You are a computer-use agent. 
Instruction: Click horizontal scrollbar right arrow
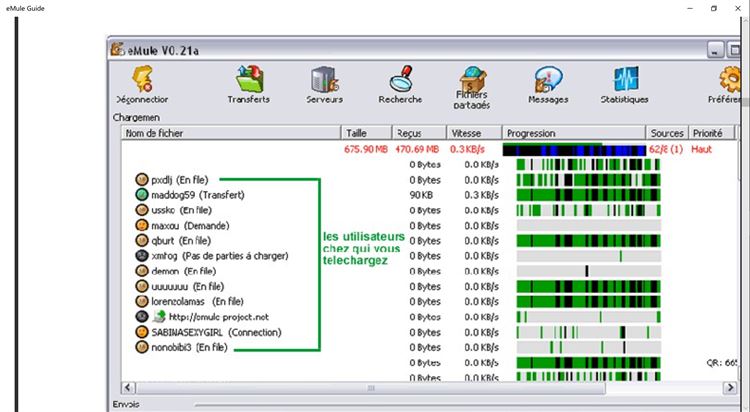(730, 387)
